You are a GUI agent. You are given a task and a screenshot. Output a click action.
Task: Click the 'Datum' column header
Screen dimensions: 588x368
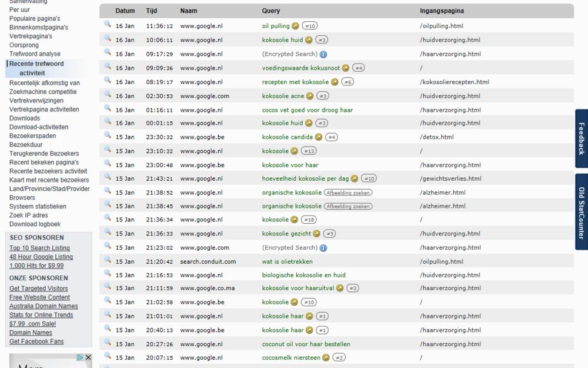coord(125,11)
